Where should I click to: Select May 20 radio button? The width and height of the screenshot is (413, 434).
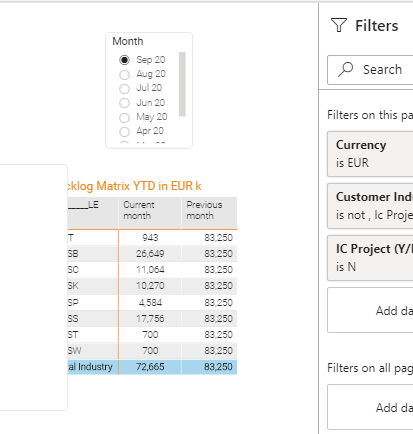pos(124,118)
